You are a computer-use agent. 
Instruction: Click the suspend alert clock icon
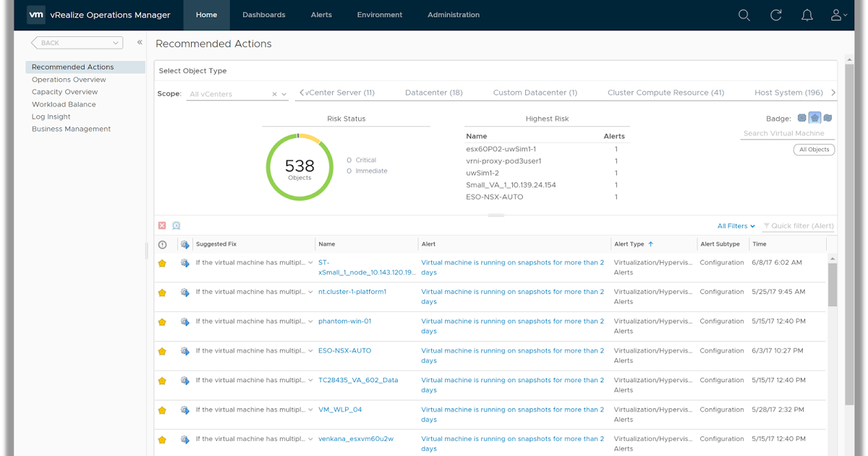pos(176,226)
